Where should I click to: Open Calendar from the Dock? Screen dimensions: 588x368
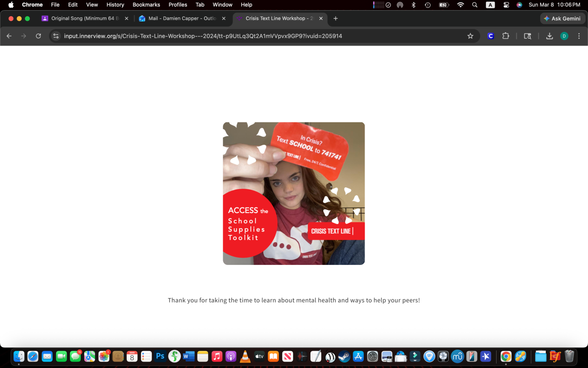[132, 356]
